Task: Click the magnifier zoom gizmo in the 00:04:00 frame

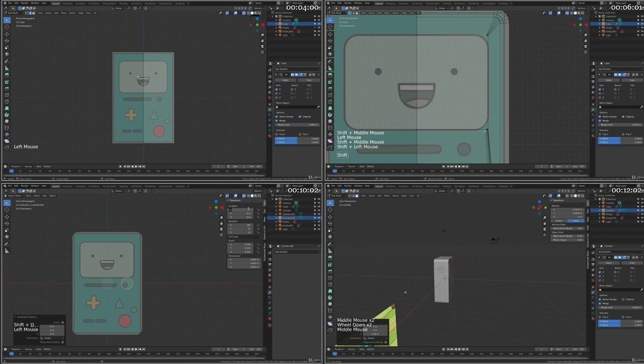Action: point(262,35)
